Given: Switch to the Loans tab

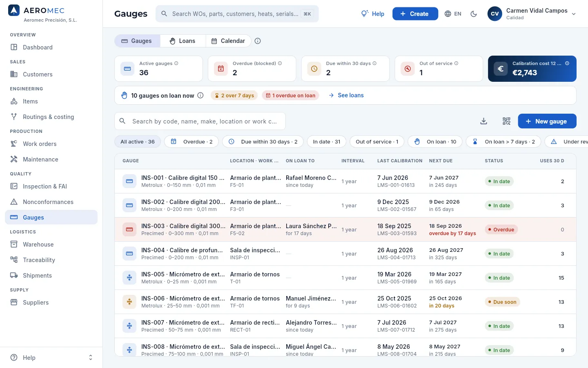Looking at the screenshot, I should click(x=183, y=41).
